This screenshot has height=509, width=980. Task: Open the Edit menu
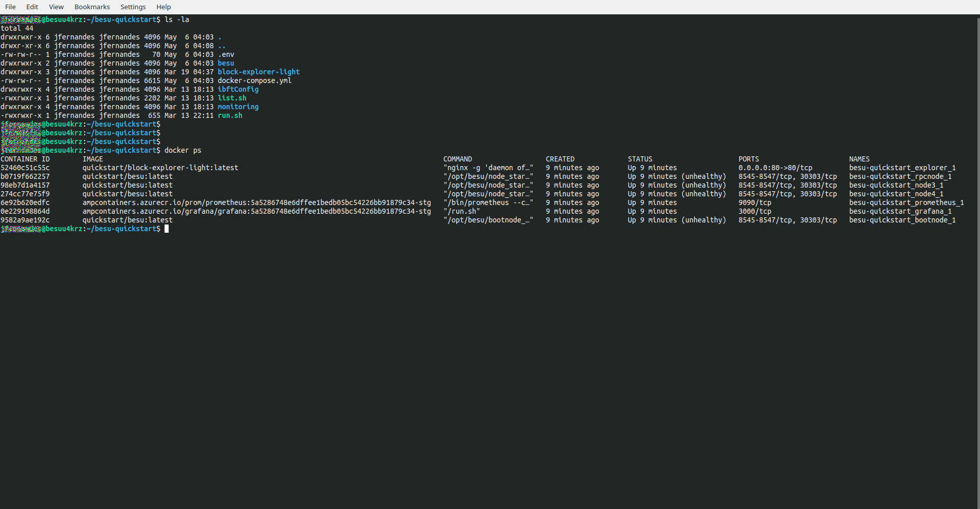pyautogui.click(x=32, y=7)
